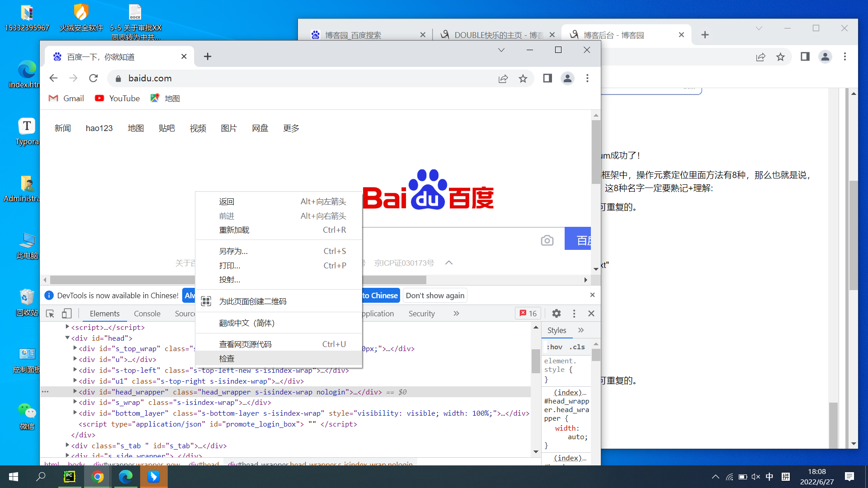Viewport: 868px width, 488px height.
Task: Show more DevTools tabs with chevron
Action: click(456, 314)
